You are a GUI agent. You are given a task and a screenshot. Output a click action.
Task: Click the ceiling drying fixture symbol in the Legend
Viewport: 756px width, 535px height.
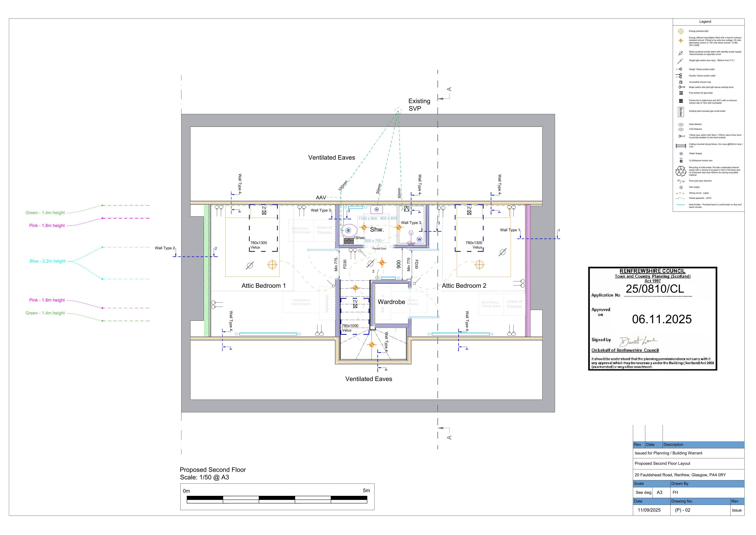(x=681, y=146)
